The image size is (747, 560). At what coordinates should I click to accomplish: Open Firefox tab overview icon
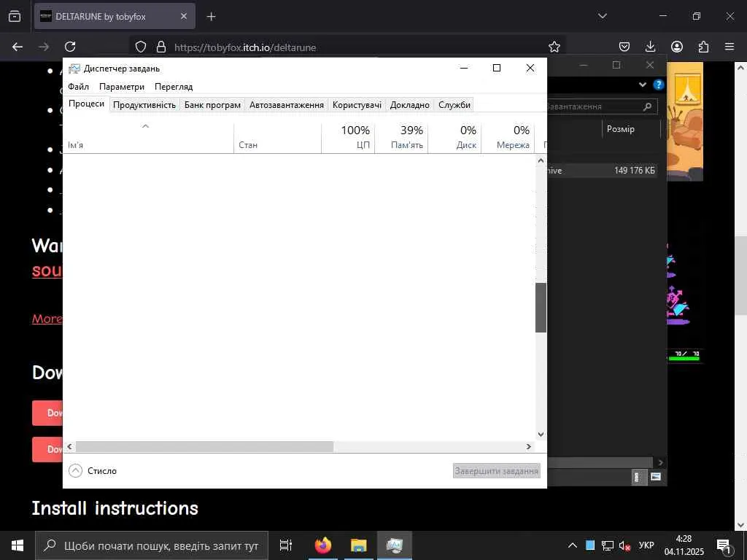tap(15, 16)
